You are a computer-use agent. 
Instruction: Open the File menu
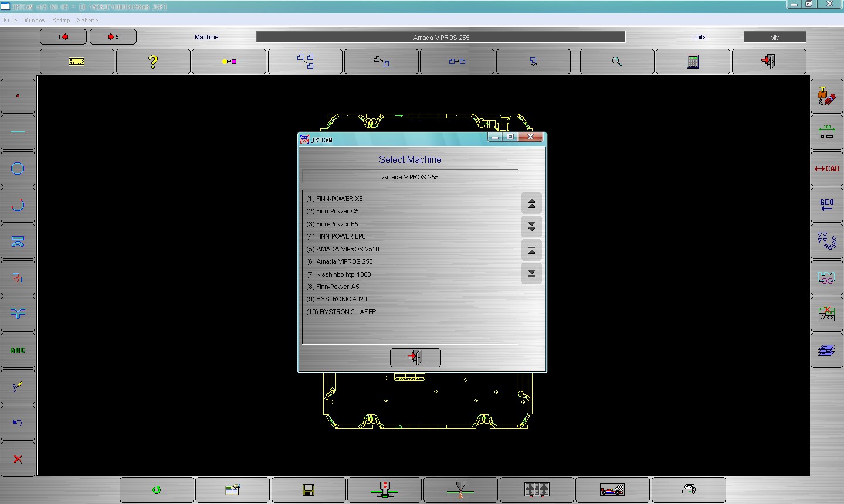[x=10, y=20]
